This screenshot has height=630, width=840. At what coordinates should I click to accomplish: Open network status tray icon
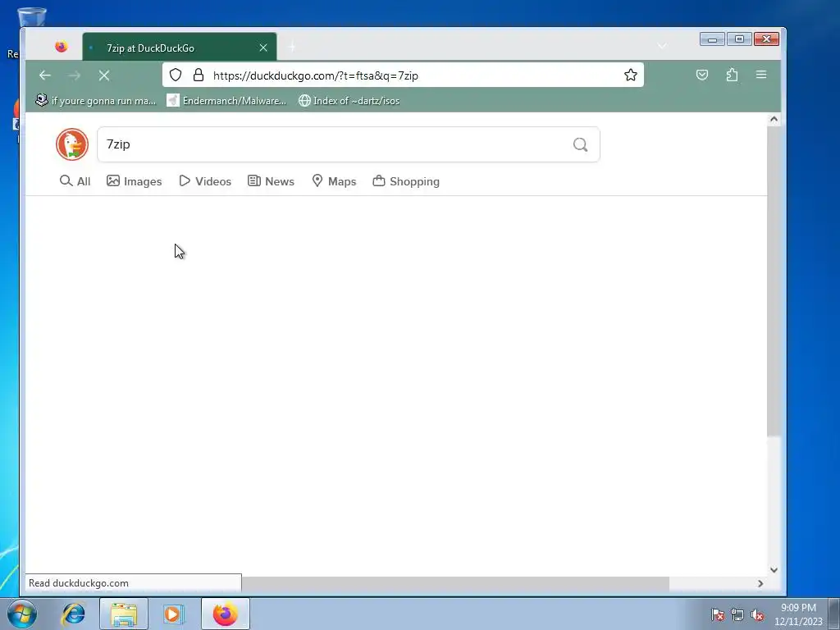[737, 614]
